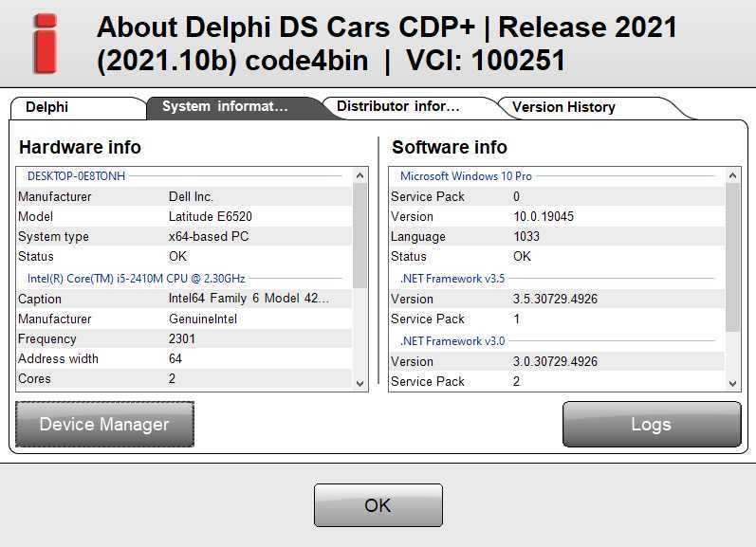
Task: Click the Software info scrollbar thumb
Action: point(732,258)
